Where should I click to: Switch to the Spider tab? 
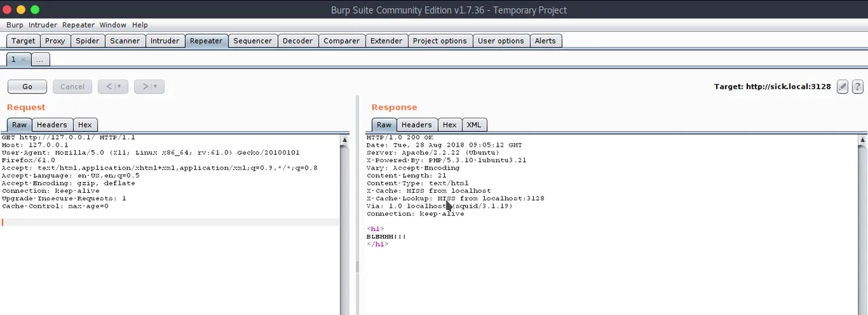87,41
